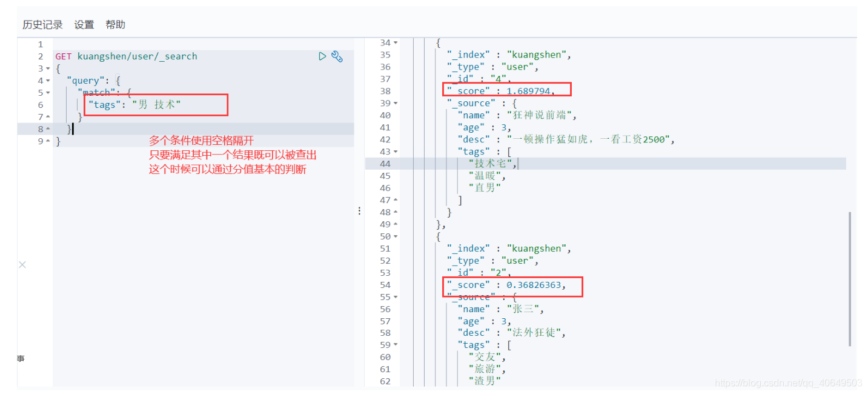Collapse the request body at line 3

click(48, 68)
